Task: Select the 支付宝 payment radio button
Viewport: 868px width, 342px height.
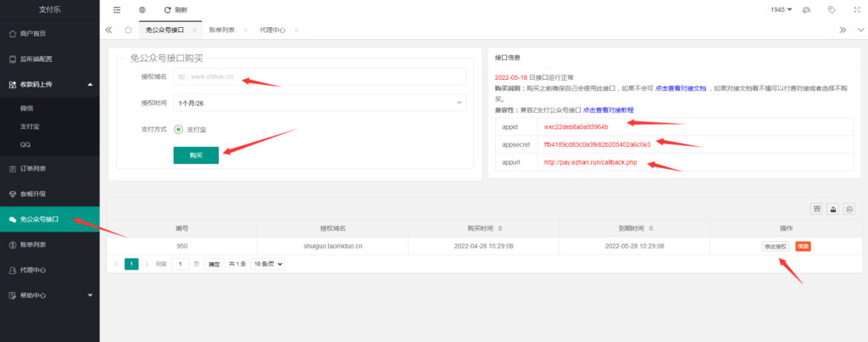Action: pos(179,129)
